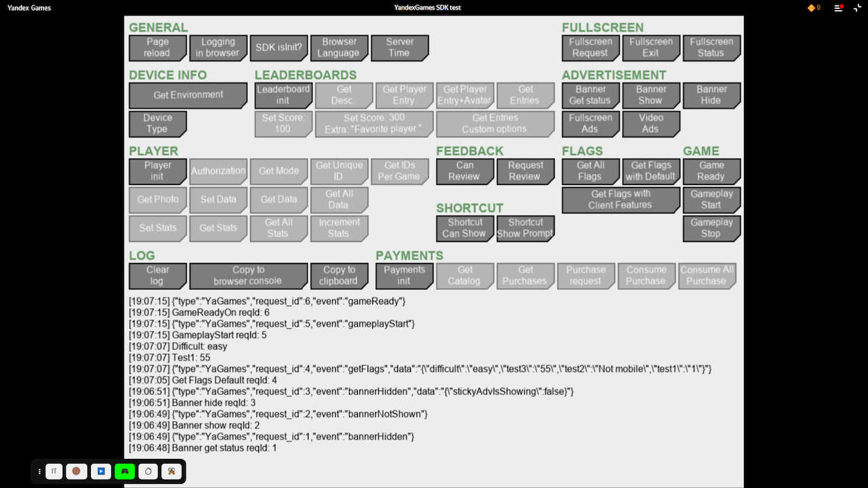This screenshot has height=488, width=868.
Task: Click the blue play icon in bottom toolbar
Action: point(101,471)
